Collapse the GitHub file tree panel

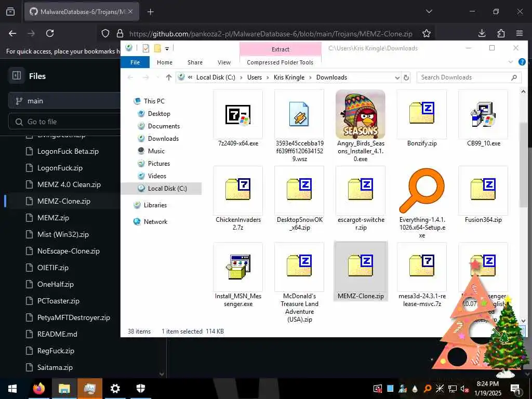(17, 75)
